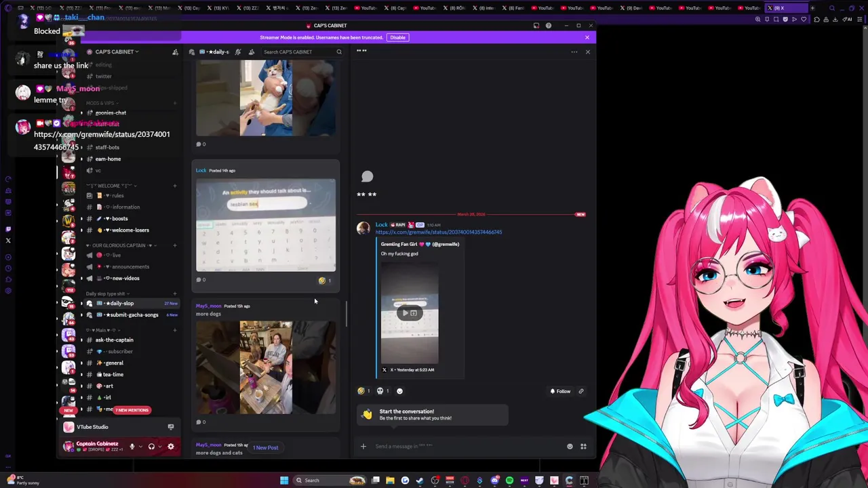Open the apps launcher icon in the message box

click(583, 446)
